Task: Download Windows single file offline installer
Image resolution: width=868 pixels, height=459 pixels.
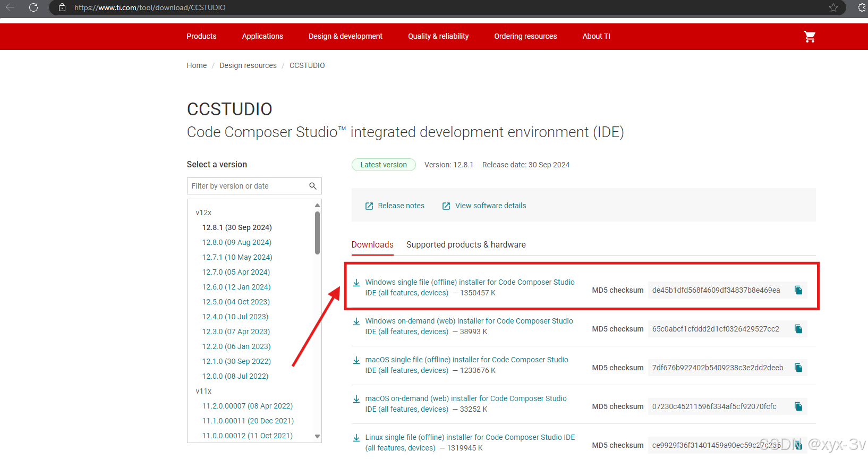Action: pos(470,287)
